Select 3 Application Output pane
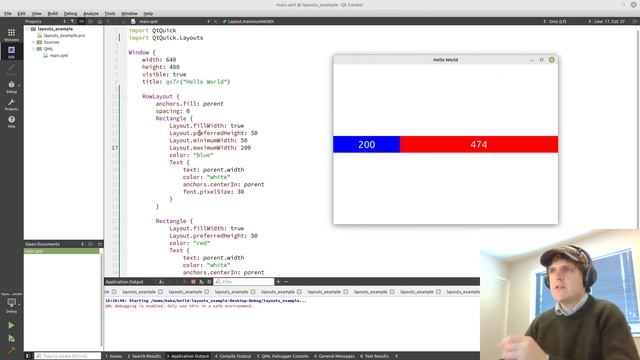 (187, 356)
